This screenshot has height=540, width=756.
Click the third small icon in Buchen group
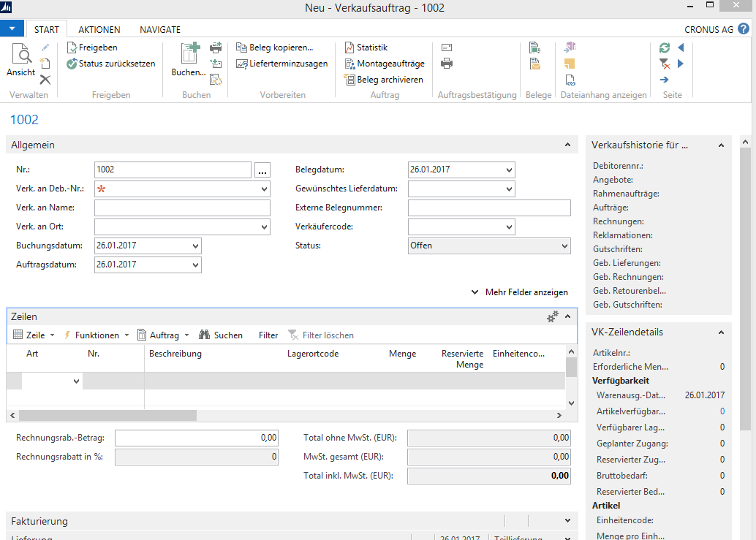[x=216, y=80]
